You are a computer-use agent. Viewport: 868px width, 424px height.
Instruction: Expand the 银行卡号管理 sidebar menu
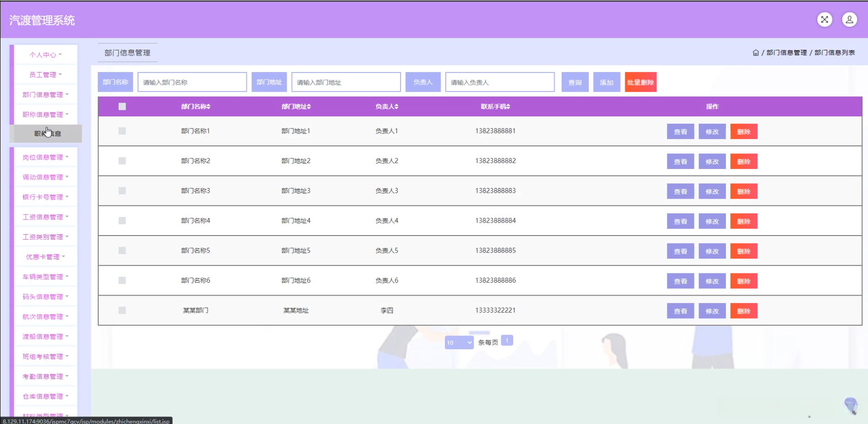46,197
